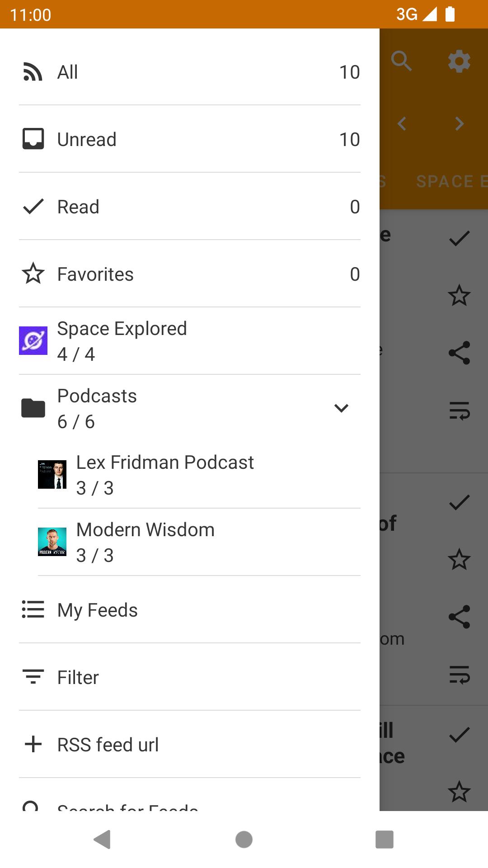The width and height of the screenshot is (488, 868).
Task: Open the Podcasts folder
Action: [x=172, y=408]
